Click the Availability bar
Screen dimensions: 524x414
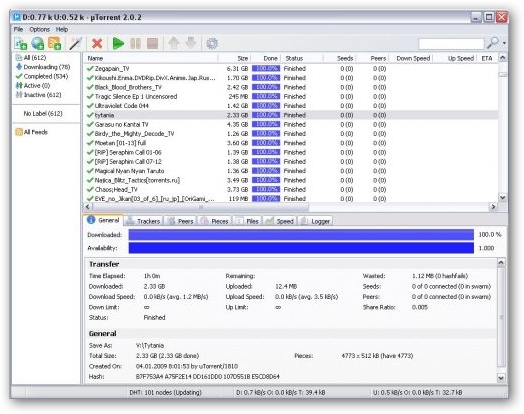(301, 248)
